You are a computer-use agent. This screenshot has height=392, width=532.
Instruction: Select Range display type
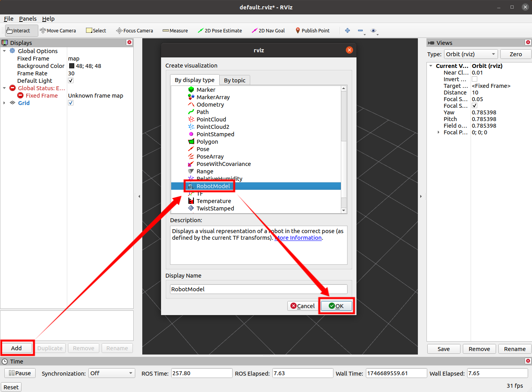click(x=205, y=171)
